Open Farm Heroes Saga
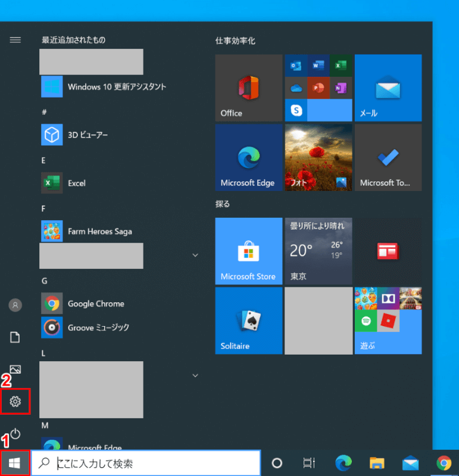This screenshot has width=459, height=476. [86, 231]
